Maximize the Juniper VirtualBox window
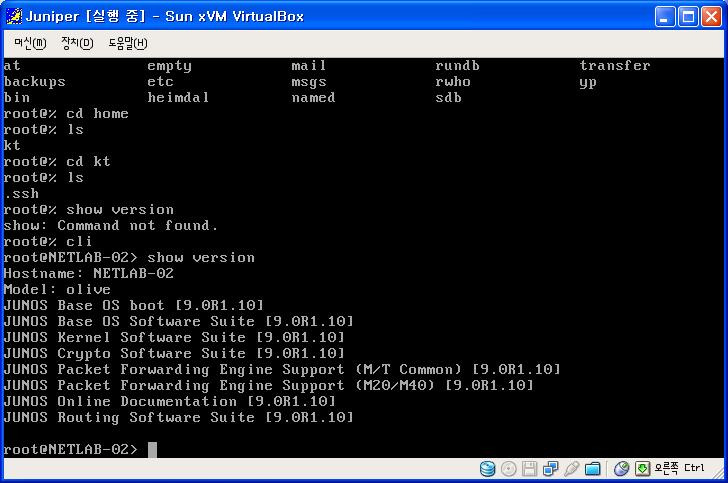Screen dimensions: 728x483 pyautogui.click(x=688, y=17)
